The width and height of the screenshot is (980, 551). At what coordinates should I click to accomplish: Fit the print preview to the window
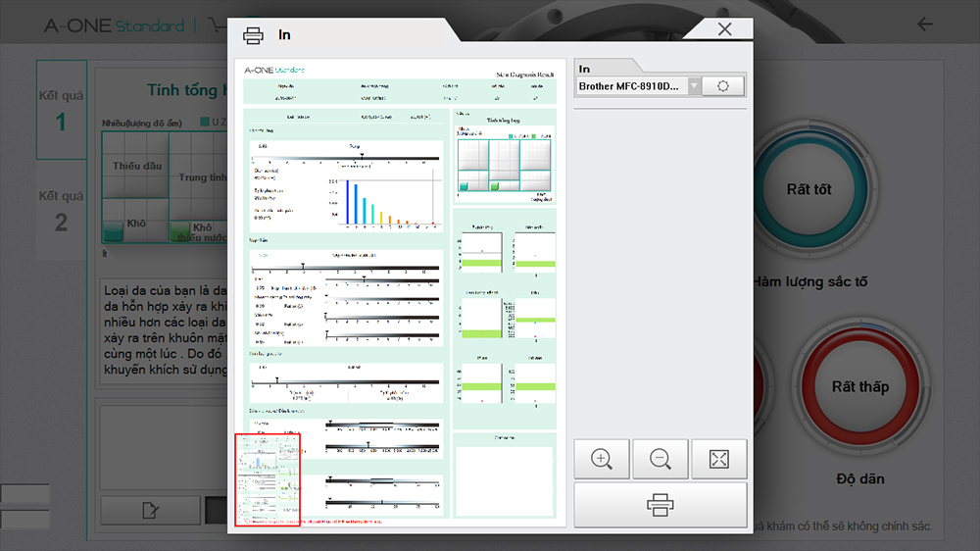tap(719, 459)
